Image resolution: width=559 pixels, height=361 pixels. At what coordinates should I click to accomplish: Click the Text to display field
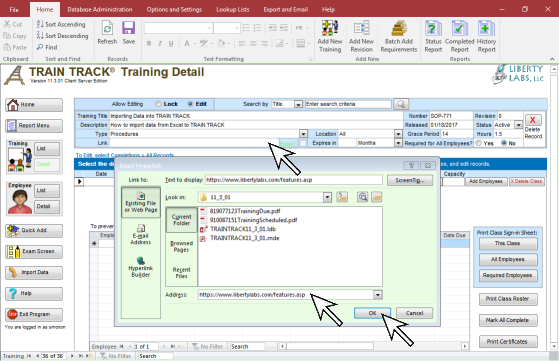point(294,180)
